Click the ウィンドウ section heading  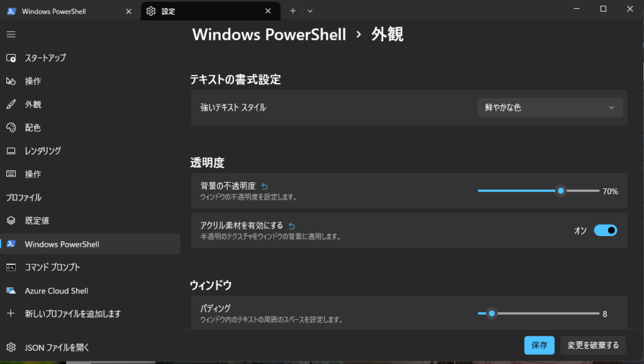[x=211, y=285]
